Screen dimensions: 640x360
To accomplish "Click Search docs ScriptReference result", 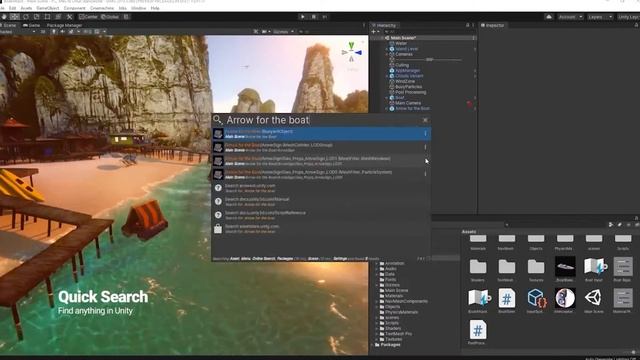I will (x=321, y=215).
